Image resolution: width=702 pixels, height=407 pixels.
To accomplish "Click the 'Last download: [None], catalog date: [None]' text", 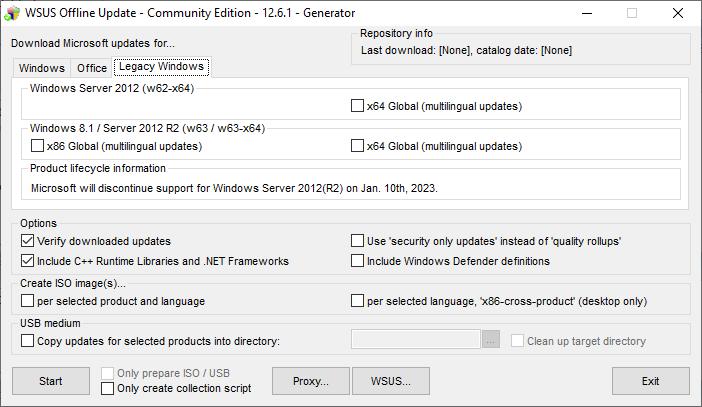I will coord(466,50).
